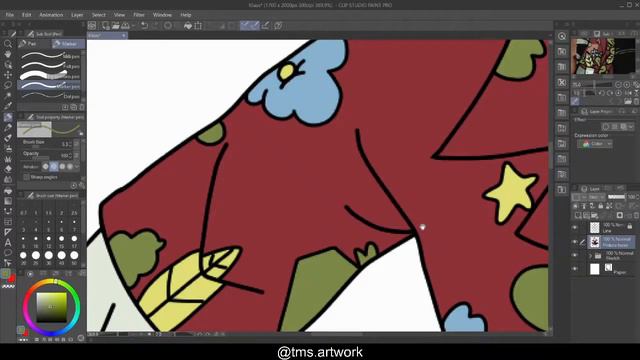Image resolution: width=640 pixels, height=360 pixels.
Task: Open the File menu
Action: pos(9,15)
